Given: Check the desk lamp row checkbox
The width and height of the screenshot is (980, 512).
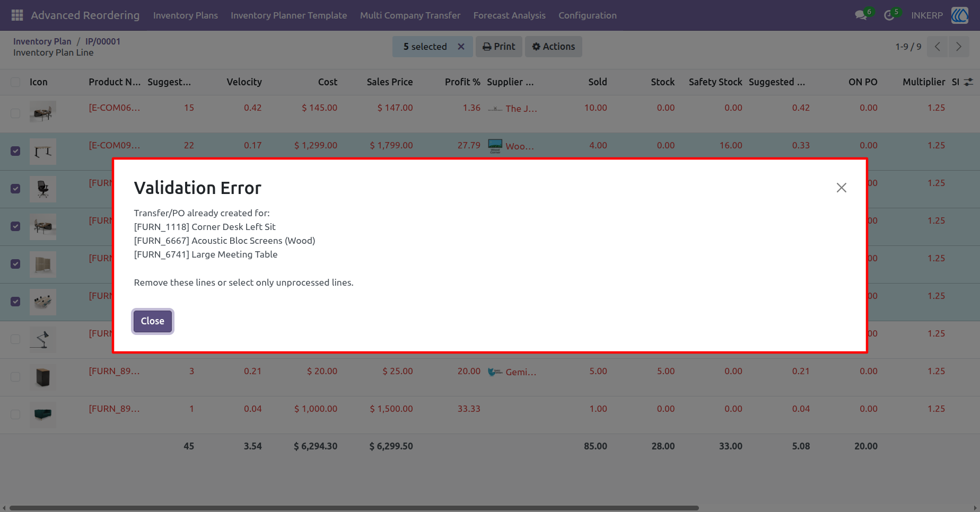Looking at the screenshot, I should tap(15, 339).
